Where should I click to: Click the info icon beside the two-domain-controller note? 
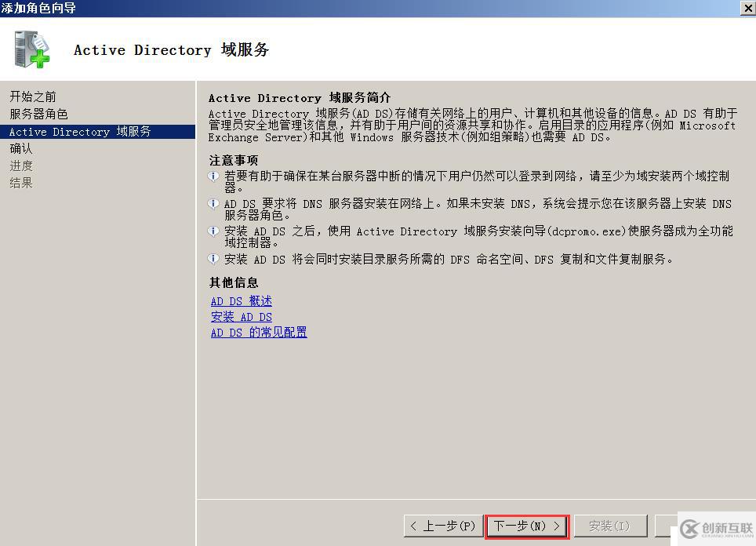[213, 176]
